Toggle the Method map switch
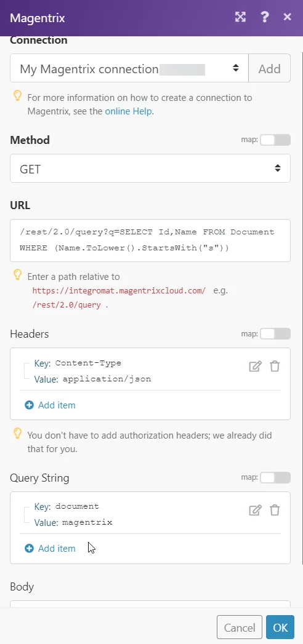The image size is (303, 644). click(275, 140)
